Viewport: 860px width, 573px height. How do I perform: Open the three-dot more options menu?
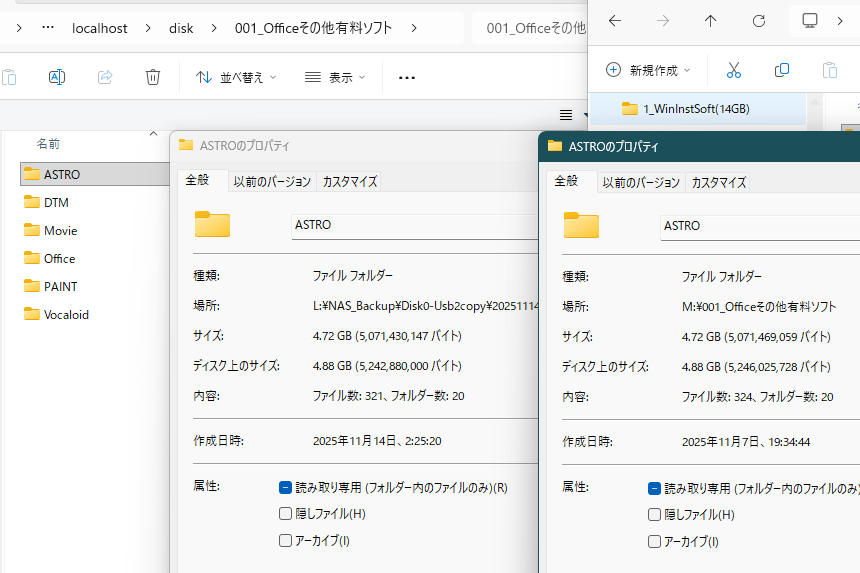tap(406, 77)
